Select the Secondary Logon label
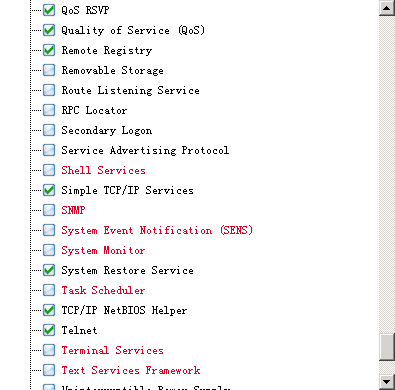The width and height of the screenshot is (395, 390). point(107,130)
